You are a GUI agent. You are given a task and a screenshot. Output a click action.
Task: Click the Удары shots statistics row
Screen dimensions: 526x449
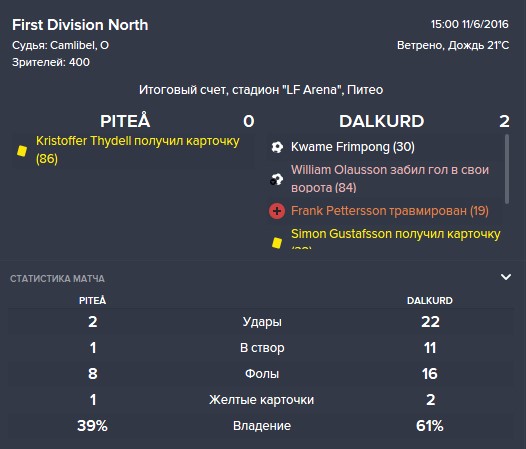coord(261,321)
